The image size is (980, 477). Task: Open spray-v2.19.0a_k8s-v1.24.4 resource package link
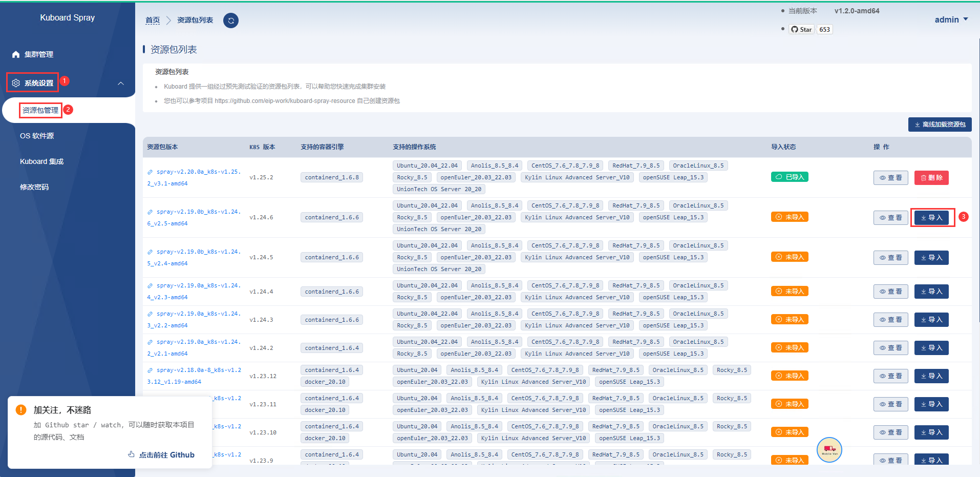coord(194,292)
